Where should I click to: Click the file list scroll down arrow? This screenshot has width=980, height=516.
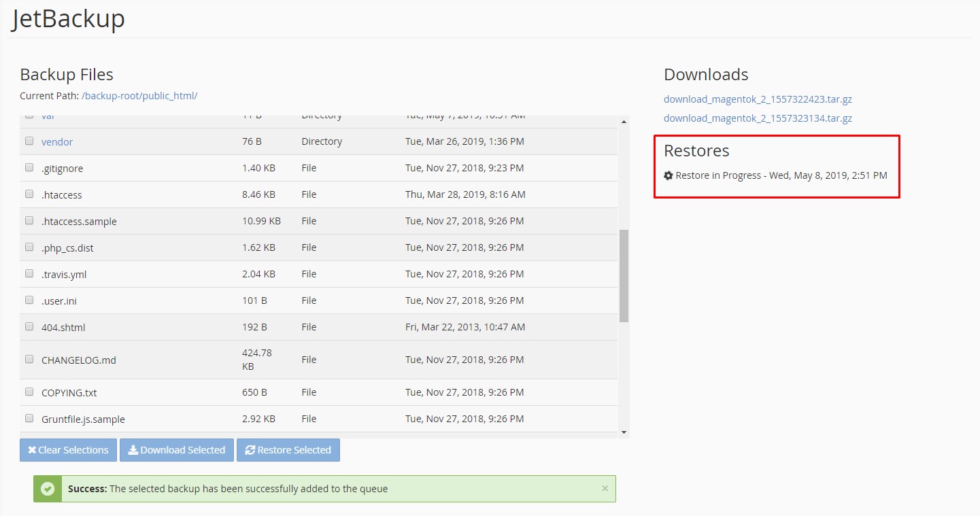point(624,432)
